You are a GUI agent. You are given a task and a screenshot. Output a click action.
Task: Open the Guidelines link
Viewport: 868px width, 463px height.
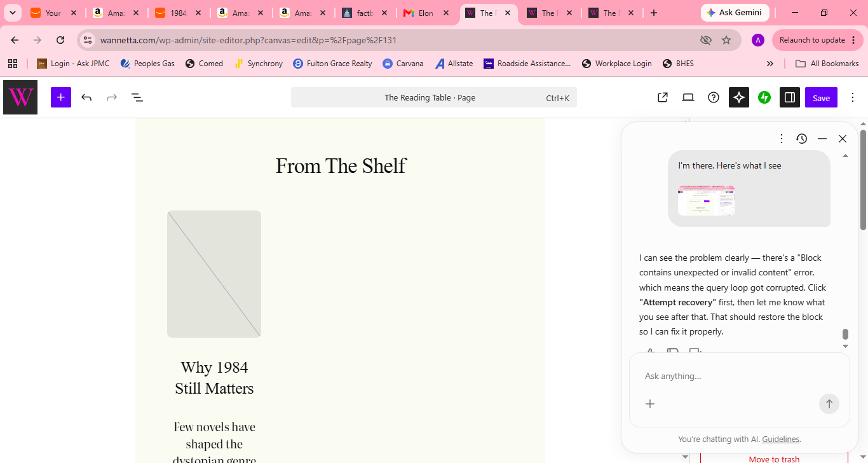[781, 439]
